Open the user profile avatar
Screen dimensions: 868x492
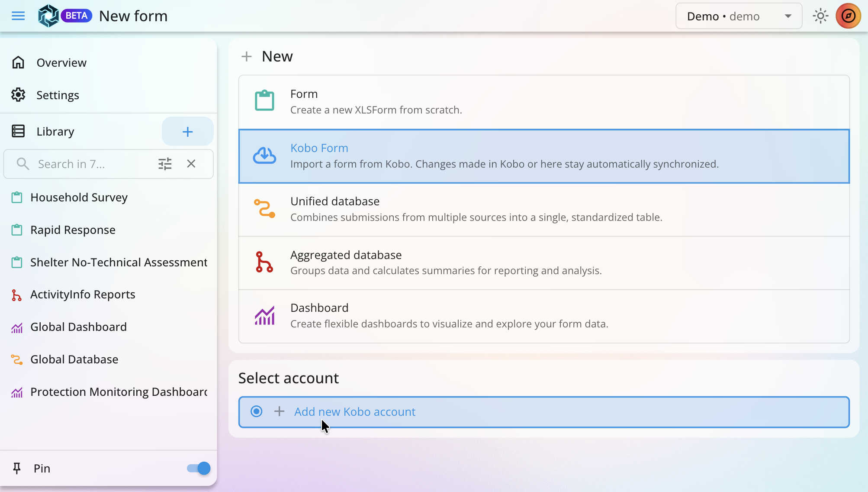tap(848, 16)
